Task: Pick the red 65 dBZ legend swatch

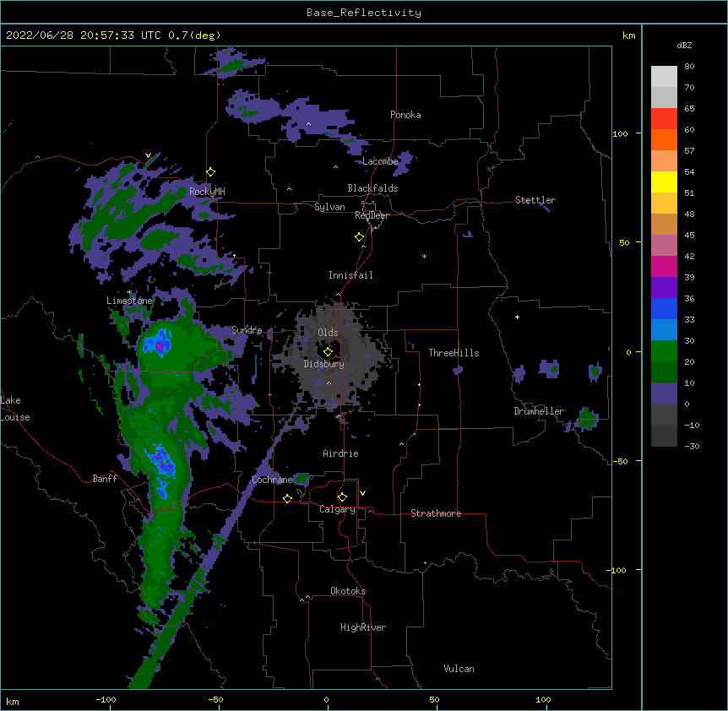Action: click(664, 118)
